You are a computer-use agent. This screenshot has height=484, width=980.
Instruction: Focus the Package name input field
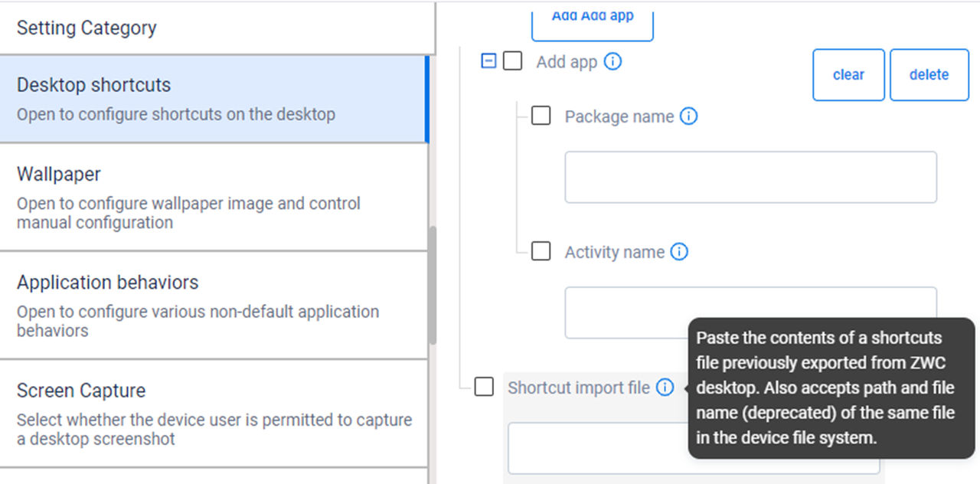point(750,177)
